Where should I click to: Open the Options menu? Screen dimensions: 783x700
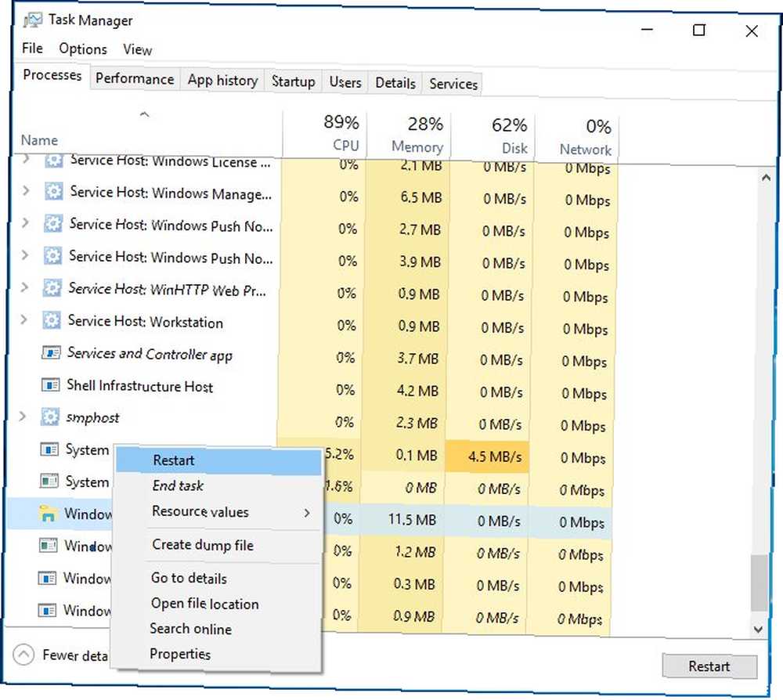pyautogui.click(x=83, y=49)
